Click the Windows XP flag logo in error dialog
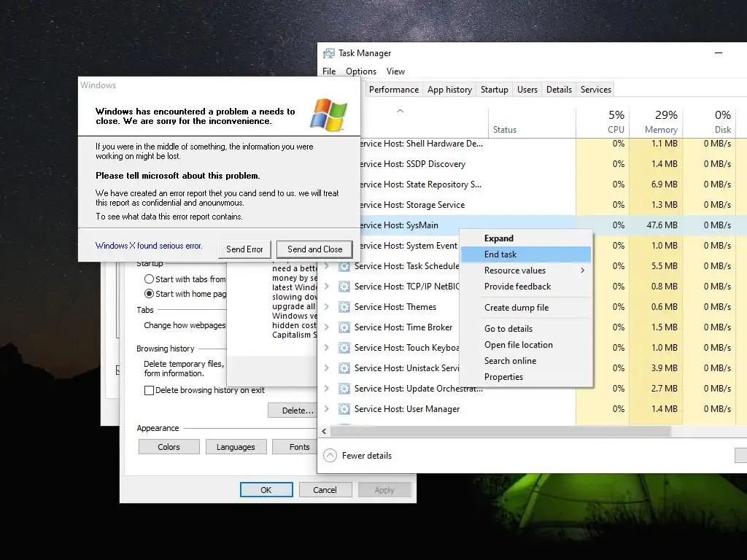This screenshot has height=560, width=747. (x=328, y=114)
